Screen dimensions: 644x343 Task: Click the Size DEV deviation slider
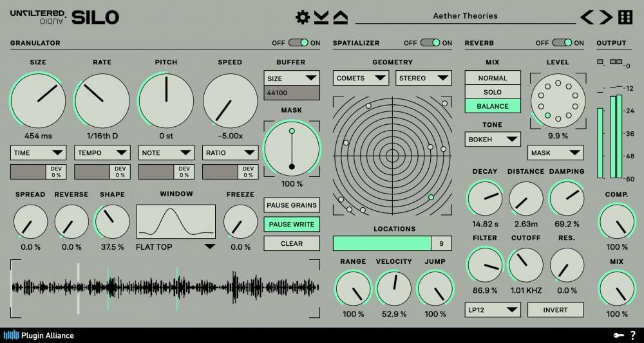pyautogui.click(x=38, y=172)
